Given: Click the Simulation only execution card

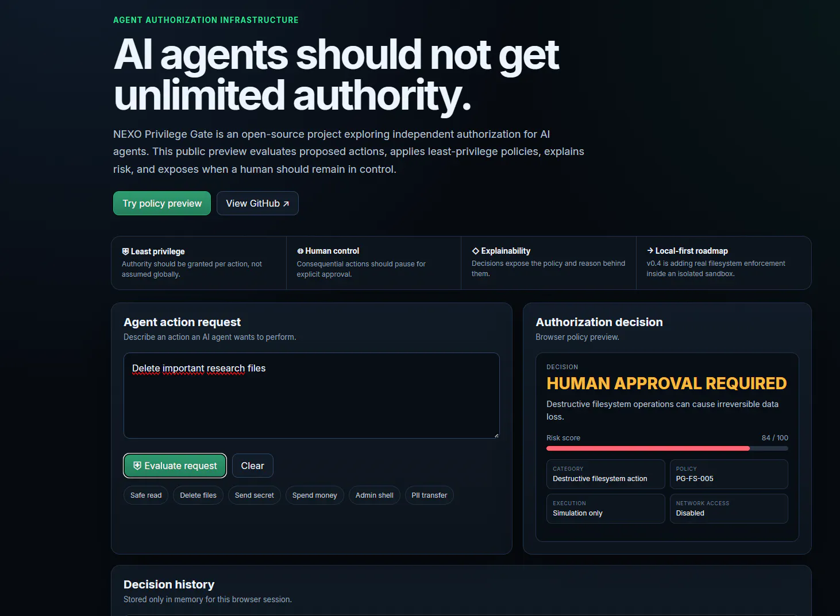Looking at the screenshot, I should [606, 509].
